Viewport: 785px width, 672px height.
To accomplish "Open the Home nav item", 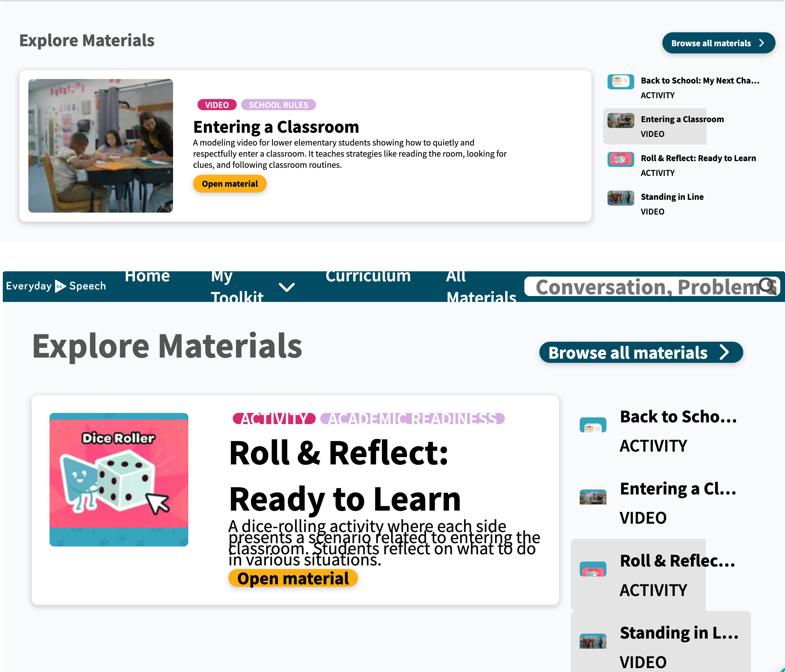I will [x=147, y=277].
